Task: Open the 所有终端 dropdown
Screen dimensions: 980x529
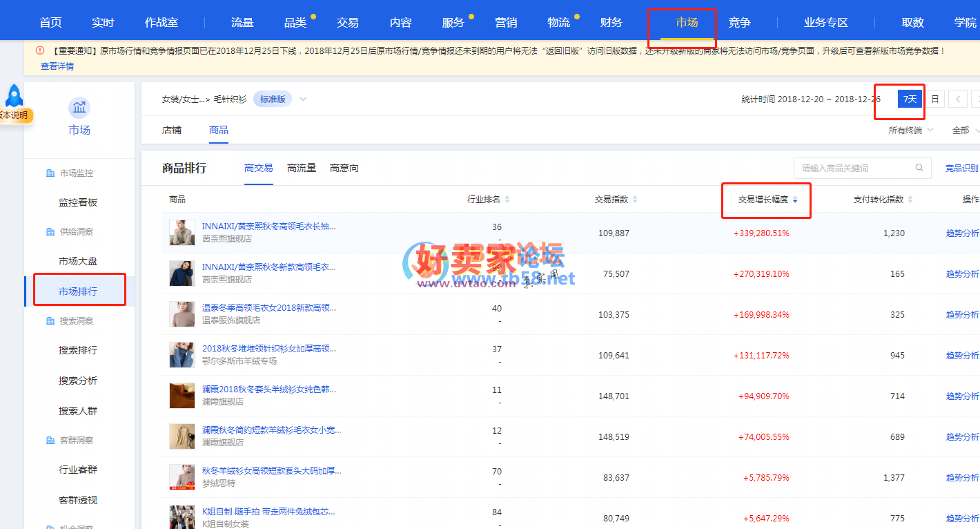Action: tap(910, 130)
